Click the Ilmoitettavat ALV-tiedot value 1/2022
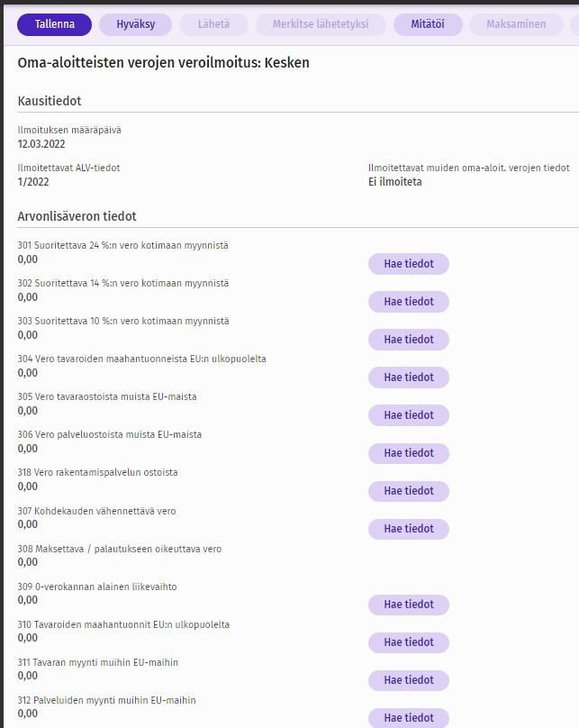 pos(33,181)
